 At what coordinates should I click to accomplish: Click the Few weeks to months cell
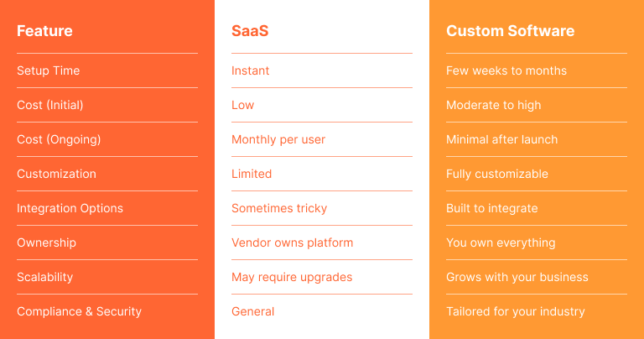(x=506, y=70)
